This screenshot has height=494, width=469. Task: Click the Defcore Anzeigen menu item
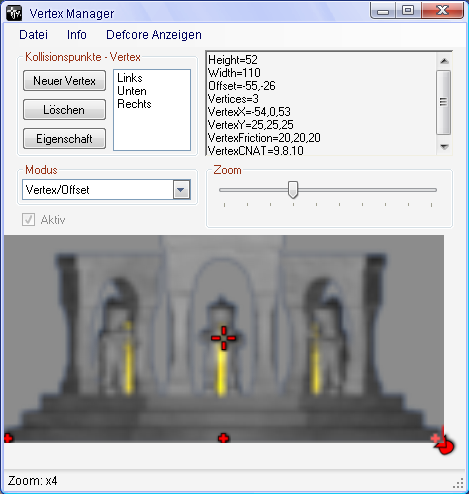[154, 35]
